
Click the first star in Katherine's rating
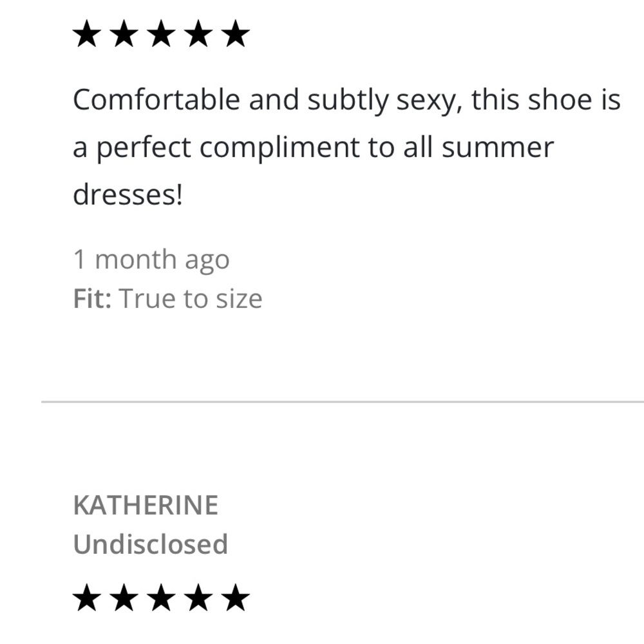(86, 598)
